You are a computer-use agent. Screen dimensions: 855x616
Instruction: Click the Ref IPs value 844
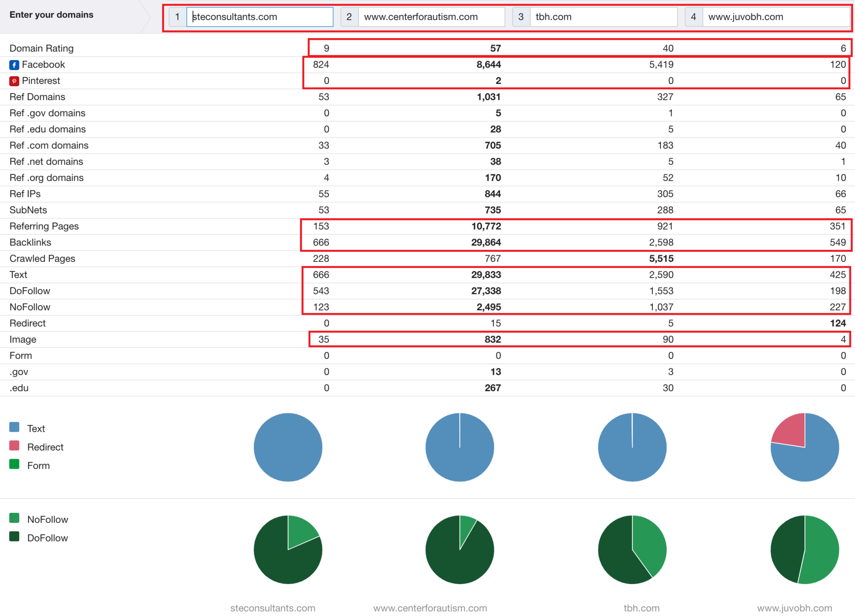pyautogui.click(x=493, y=194)
